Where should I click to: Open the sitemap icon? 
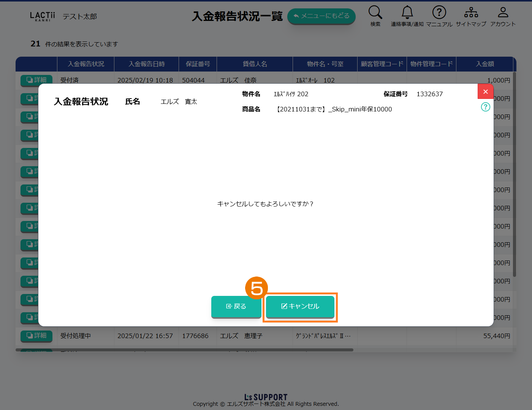coord(471,13)
